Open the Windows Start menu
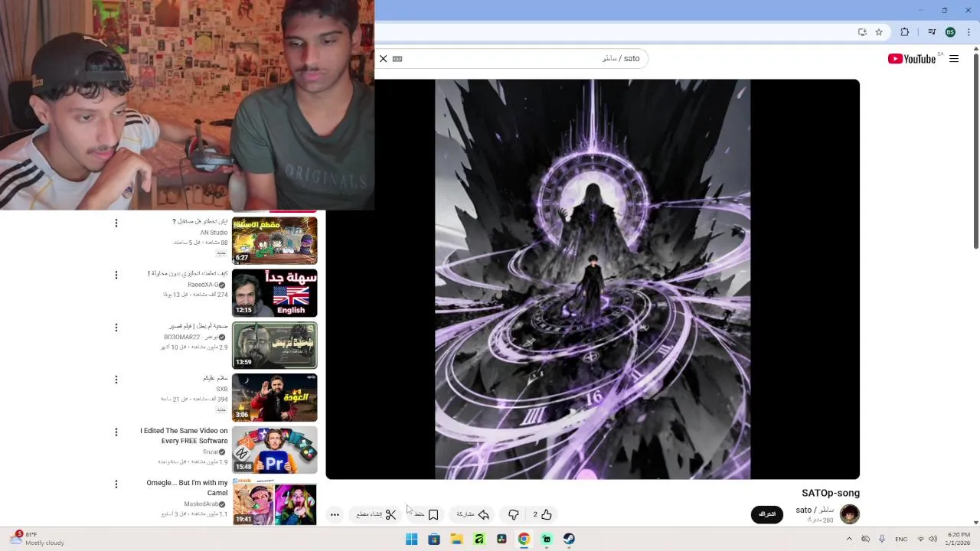The width and height of the screenshot is (980, 551). coord(412,539)
